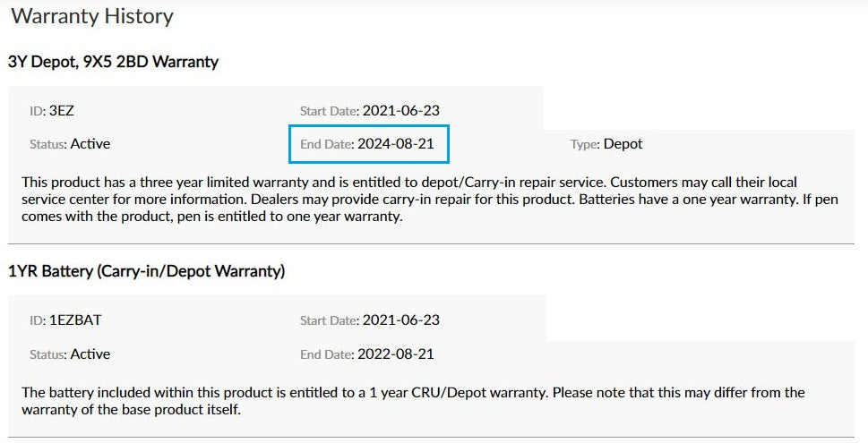Click the "Type:" label beside Depot
The width and height of the screenshot is (868, 443).
[585, 144]
